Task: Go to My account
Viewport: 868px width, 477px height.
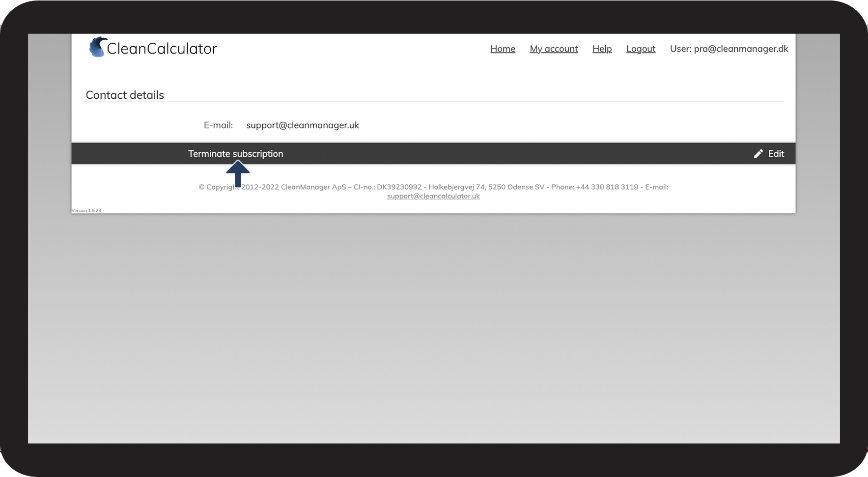Action: 554,49
